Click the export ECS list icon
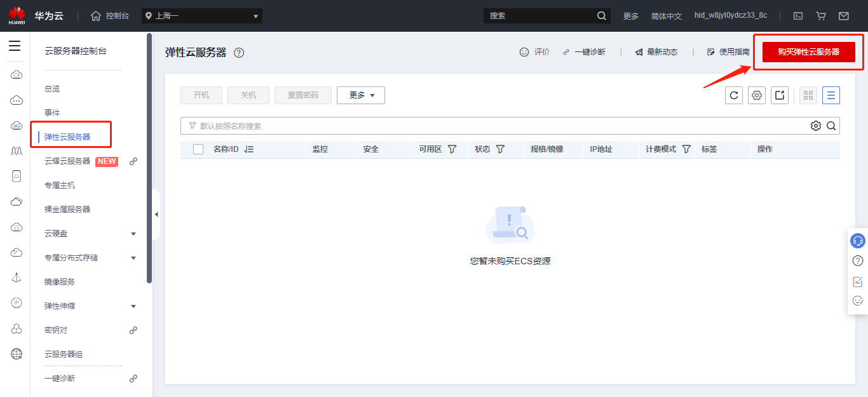868x397 pixels. pyautogui.click(x=780, y=95)
